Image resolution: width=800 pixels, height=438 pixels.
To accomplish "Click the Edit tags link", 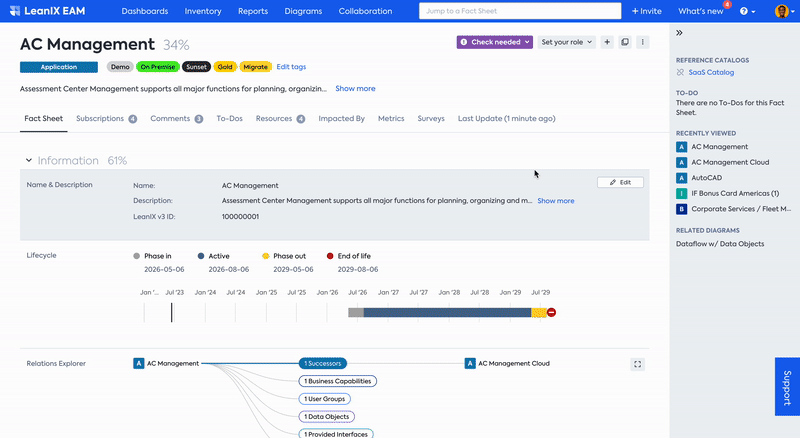I will [291, 67].
